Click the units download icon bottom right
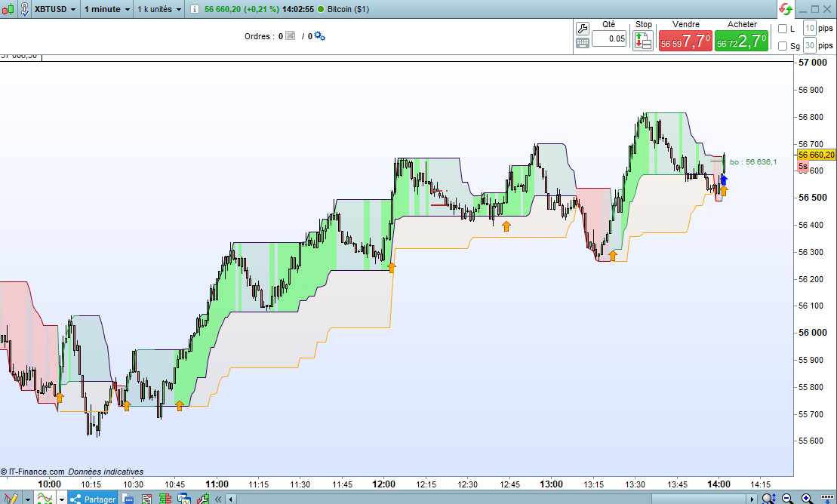Viewport: 837px width, 504px height. 827,499
